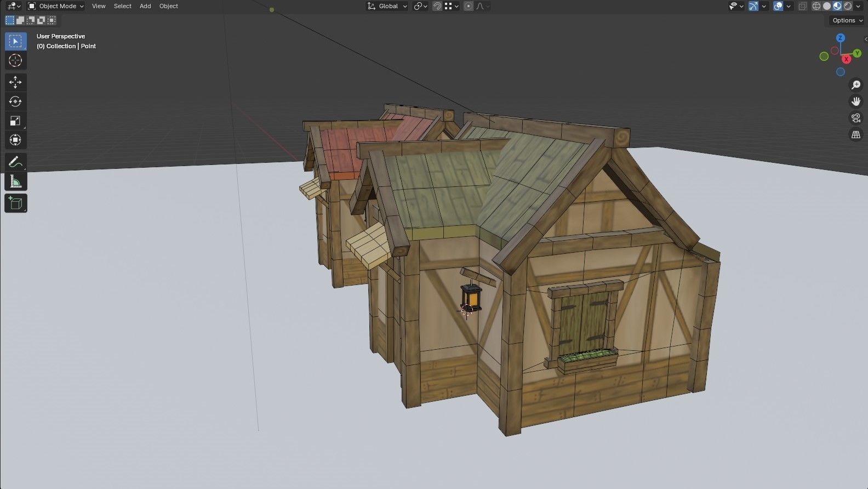868x489 pixels.
Task: Open the Object menu
Action: [x=169, y=6]
